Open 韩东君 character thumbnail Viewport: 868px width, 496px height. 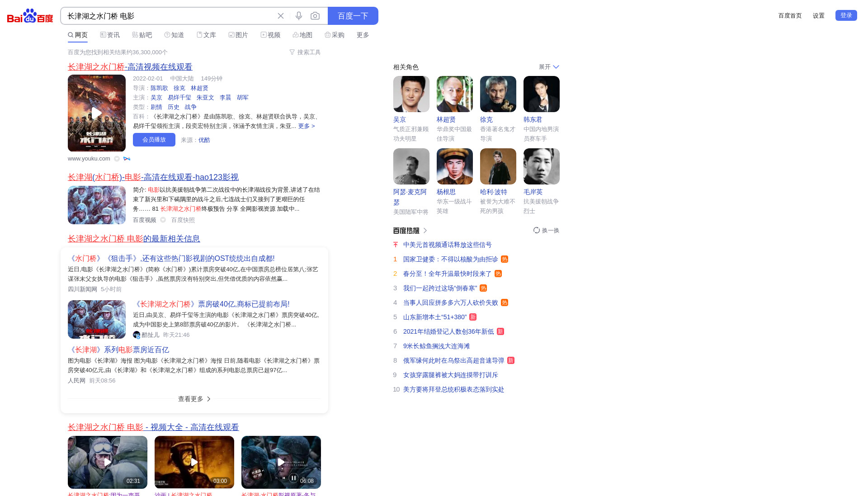click(542, 94)
